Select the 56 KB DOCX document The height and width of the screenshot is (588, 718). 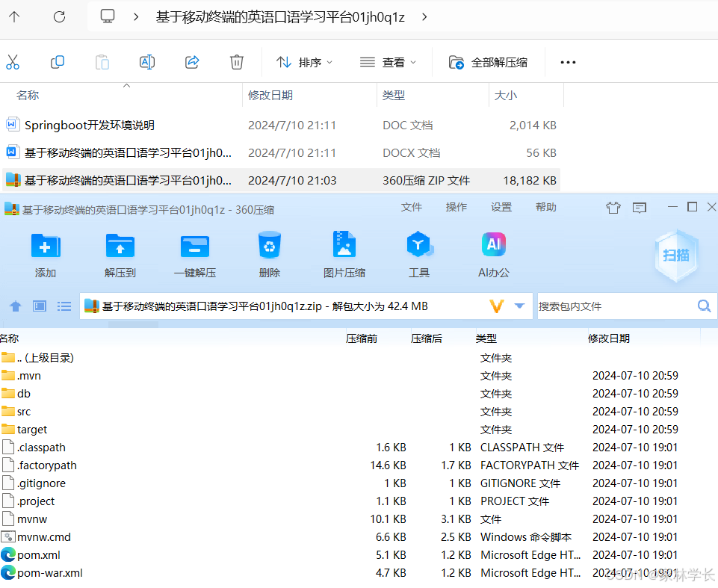pyautogui.click(x=282, y=152)
